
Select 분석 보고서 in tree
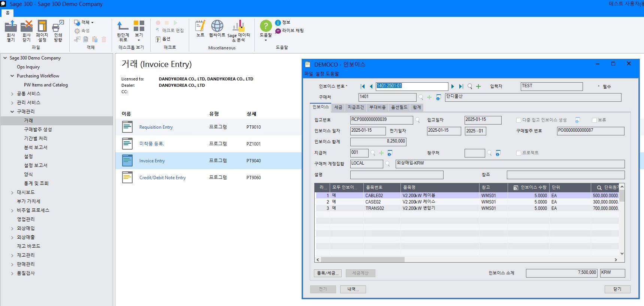pos(36,147)
